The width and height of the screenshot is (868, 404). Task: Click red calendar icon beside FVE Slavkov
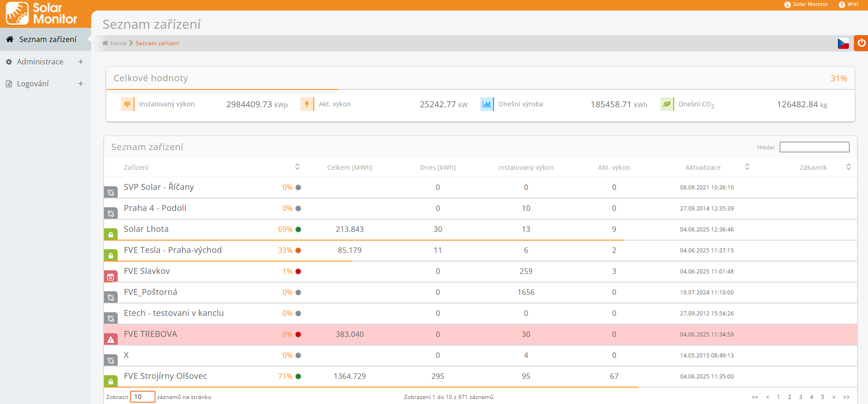point(111,276)
